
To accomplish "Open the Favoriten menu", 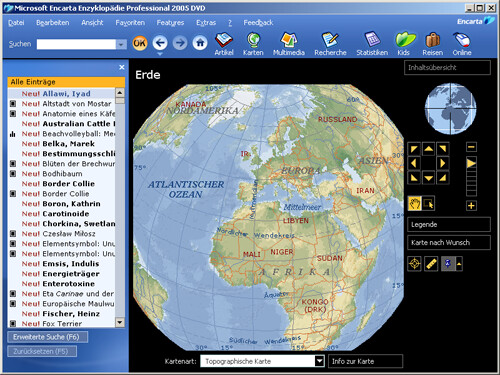I will (130, 23).
